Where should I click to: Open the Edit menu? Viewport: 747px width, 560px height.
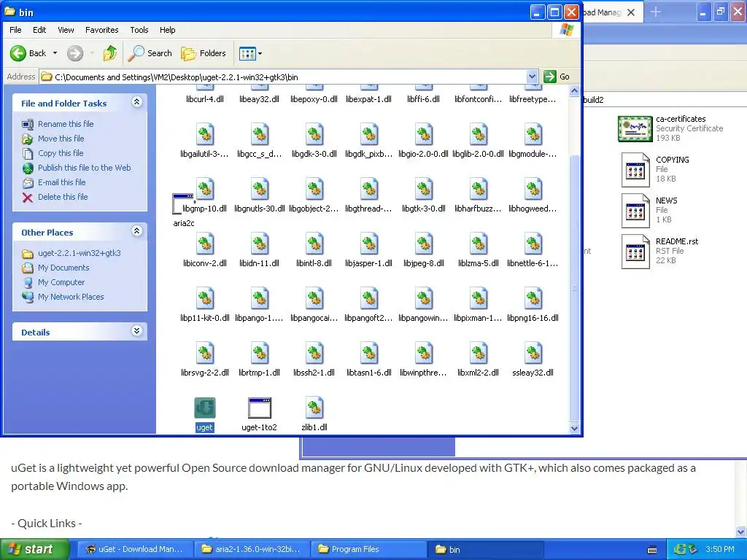click(39, 30)
